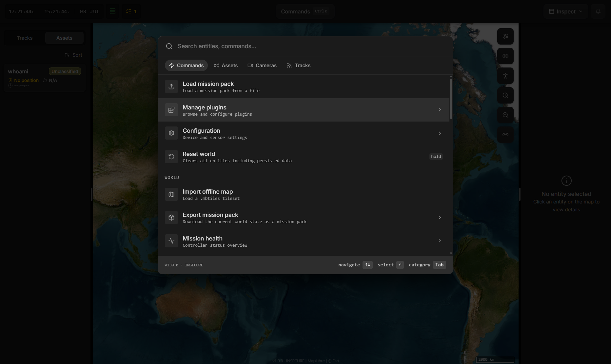Viewport: 611px width, 364px height.
Task: Open the Configuration submenu arrow
Action: click(x=440, y=133)
